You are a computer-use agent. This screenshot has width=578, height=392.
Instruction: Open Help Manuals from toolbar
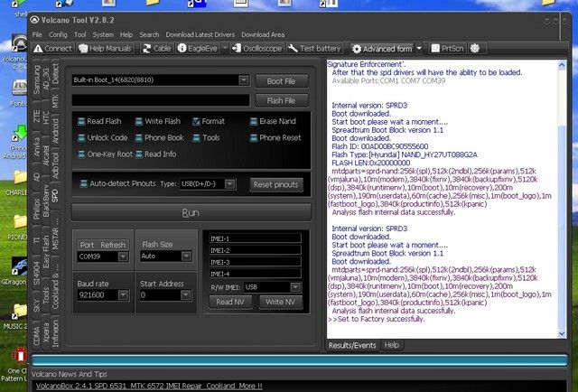point(106,48)
